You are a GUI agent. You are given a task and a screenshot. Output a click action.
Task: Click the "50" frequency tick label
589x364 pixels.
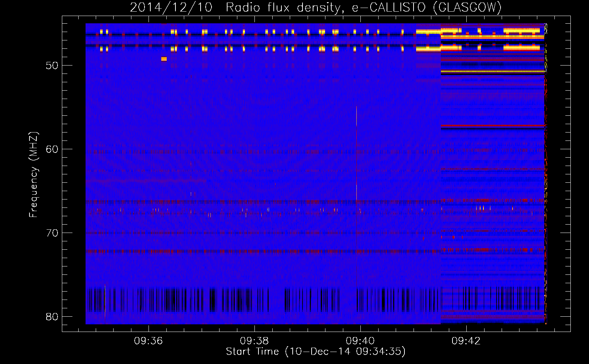(x=52, y=66)
